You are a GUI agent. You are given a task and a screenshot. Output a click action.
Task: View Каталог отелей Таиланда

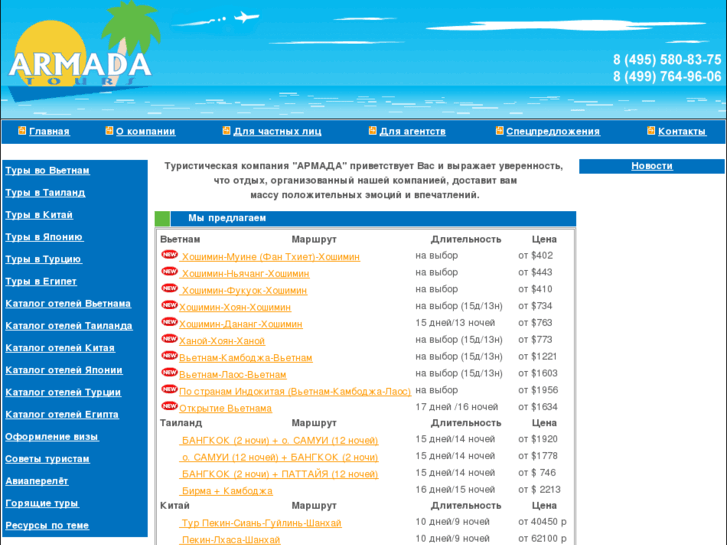tap(69, 326)
